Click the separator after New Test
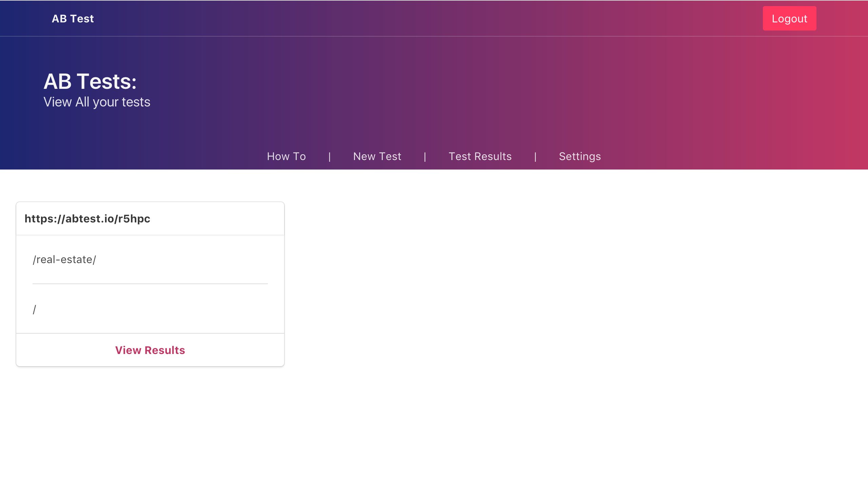Image resolution: width=868 pixels, height=493 pixels. tap(425, 156)
